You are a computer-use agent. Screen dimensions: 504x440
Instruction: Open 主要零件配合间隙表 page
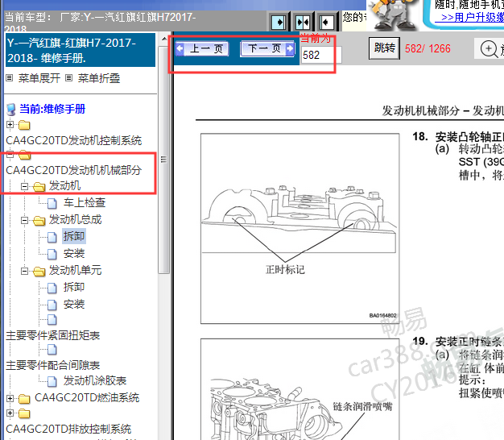(x=53, y=365)
